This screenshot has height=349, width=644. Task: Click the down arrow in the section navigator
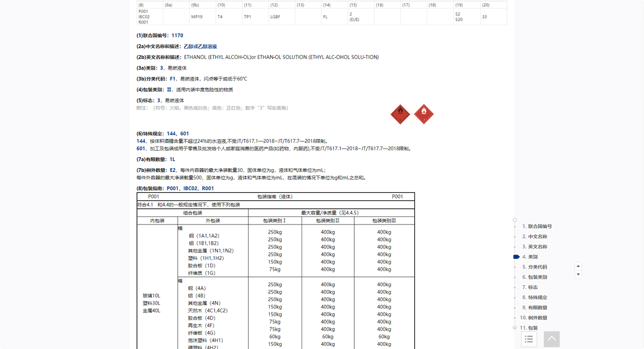(578, 274)
